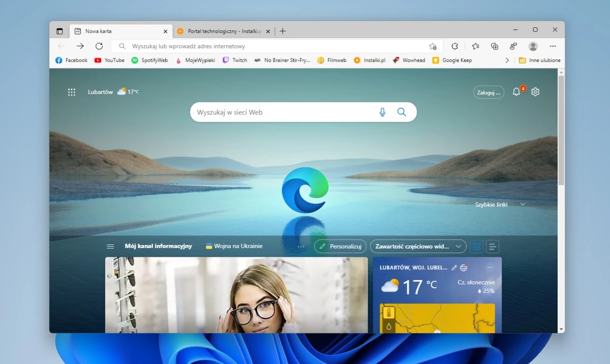
Task: Open the Collections icon in the toolbar
Action: (494, 46)
